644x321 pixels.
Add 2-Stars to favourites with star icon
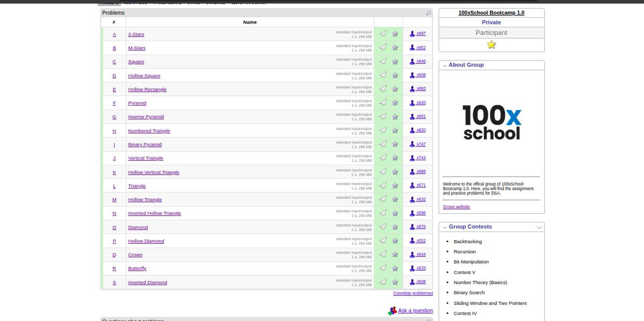[395, 34]
